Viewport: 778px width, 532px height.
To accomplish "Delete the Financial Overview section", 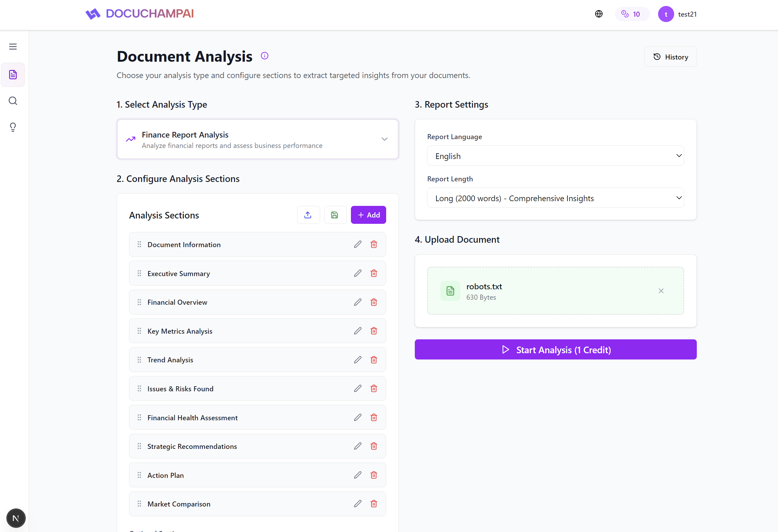I will click(374, 302).
